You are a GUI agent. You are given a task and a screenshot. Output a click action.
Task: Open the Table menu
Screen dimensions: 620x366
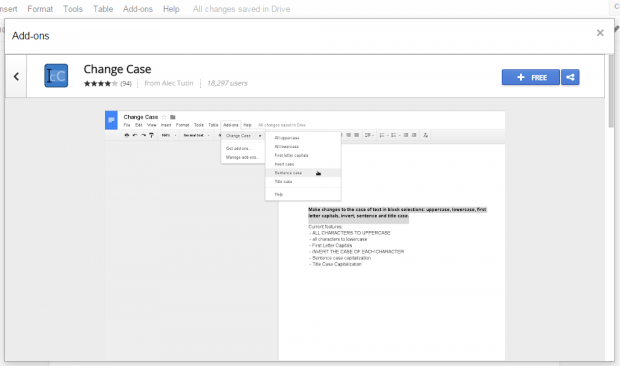pos(103,9)
